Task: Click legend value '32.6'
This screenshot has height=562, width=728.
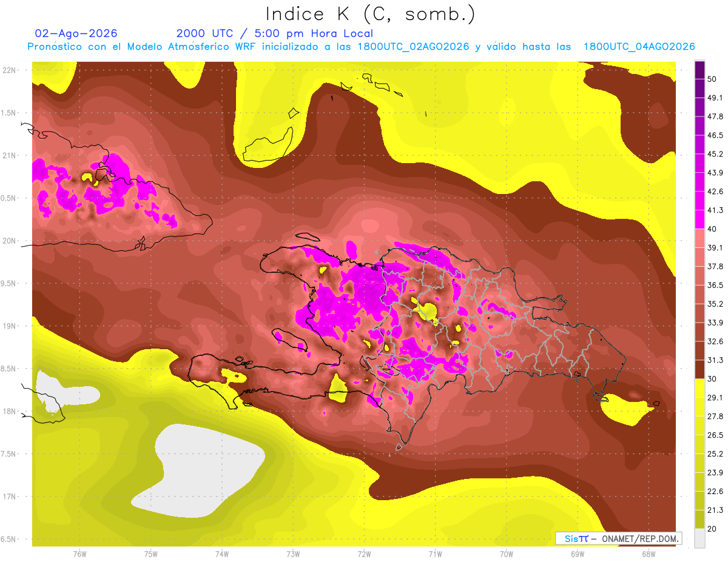Action: pos(716,341)
